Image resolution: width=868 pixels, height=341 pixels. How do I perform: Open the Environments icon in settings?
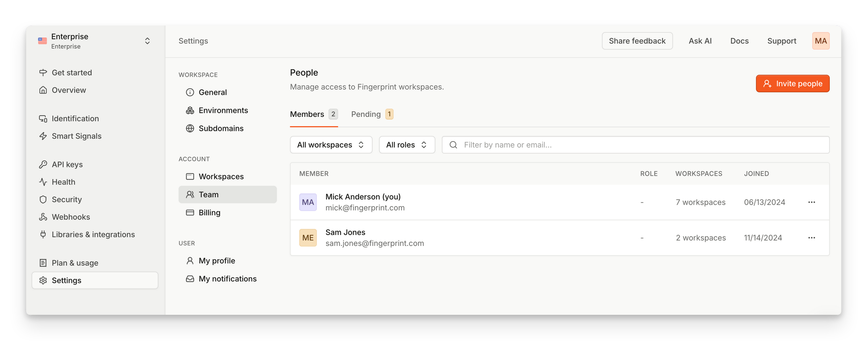tap(190, 110)
